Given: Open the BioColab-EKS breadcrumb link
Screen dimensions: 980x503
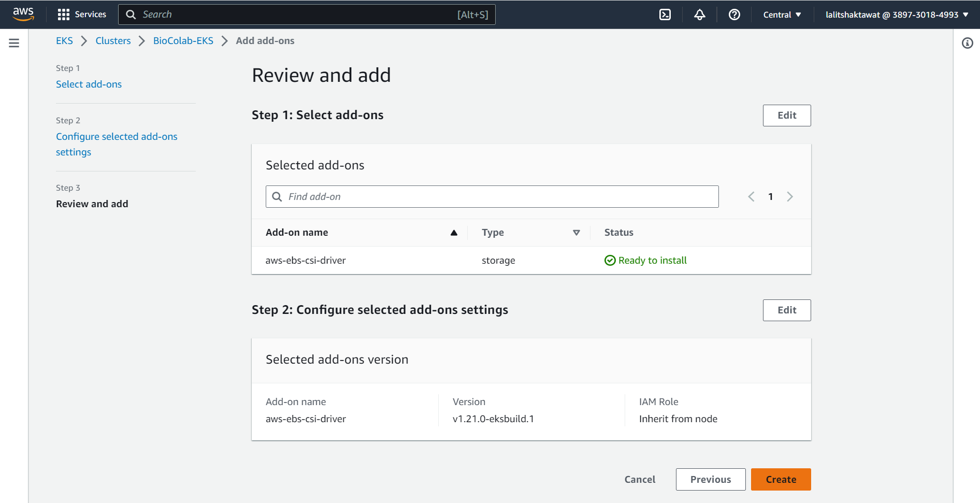Looking at the screenshot, I should click(x=183, y=41).
